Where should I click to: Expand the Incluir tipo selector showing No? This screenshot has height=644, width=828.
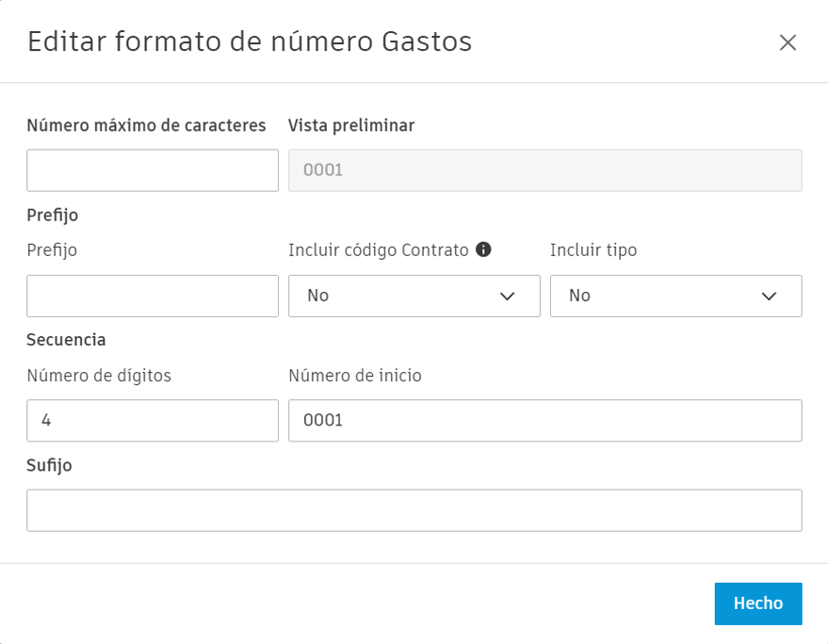675,296
